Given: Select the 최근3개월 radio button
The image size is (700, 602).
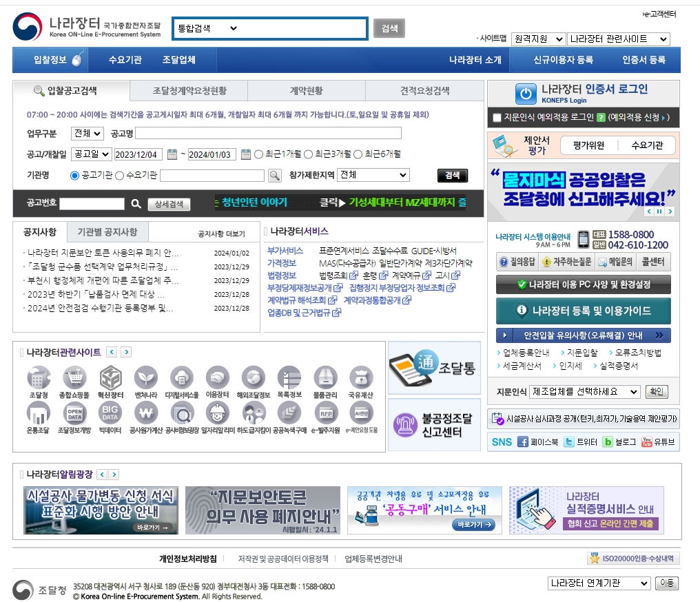Looking at the screenshot, I should [308, 154].
